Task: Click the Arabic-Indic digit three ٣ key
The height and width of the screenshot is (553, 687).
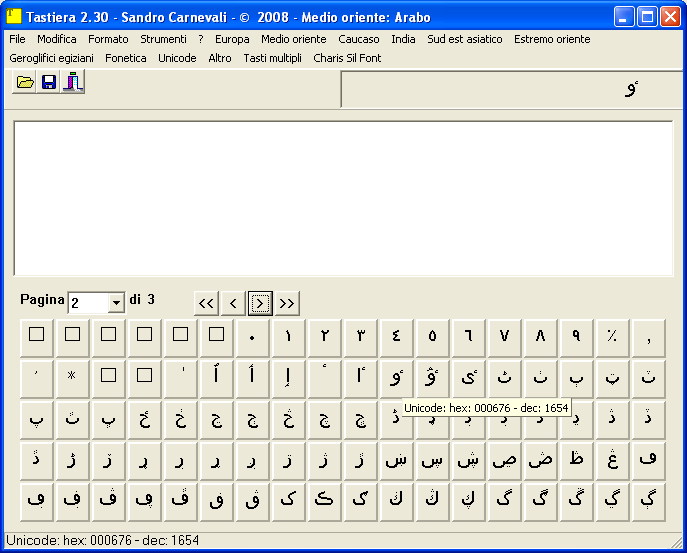Action: point(360,338)
